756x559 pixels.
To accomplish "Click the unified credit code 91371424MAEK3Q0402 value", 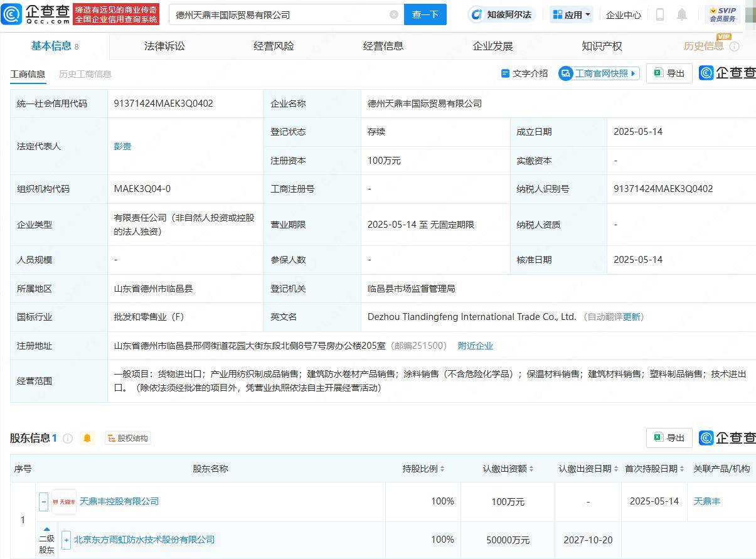I will [163, 104].
